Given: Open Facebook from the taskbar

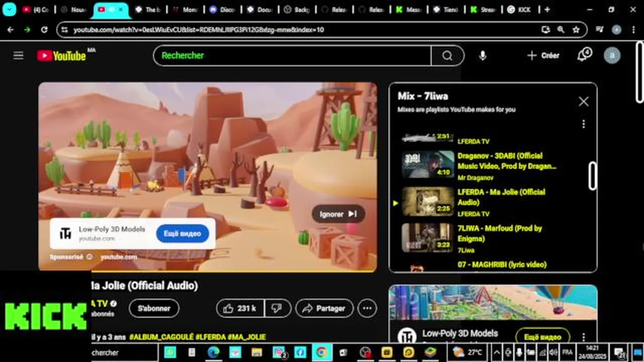Looking at the screenshot, I should click(300, 352).
